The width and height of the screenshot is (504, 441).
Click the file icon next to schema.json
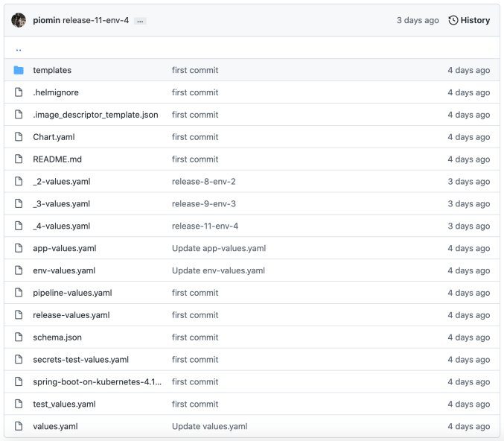click(19, 337)
